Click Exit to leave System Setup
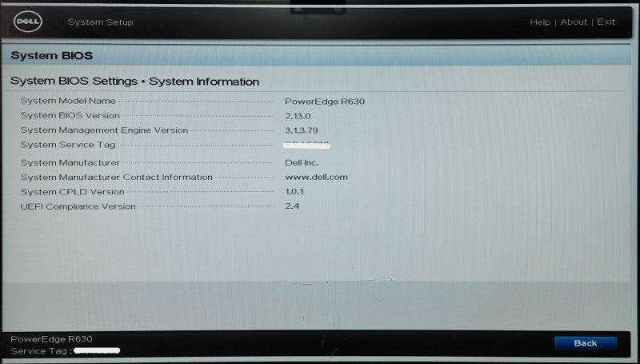Image resolution: width=640 pixels, height=364 pixels. click(606, 22)
